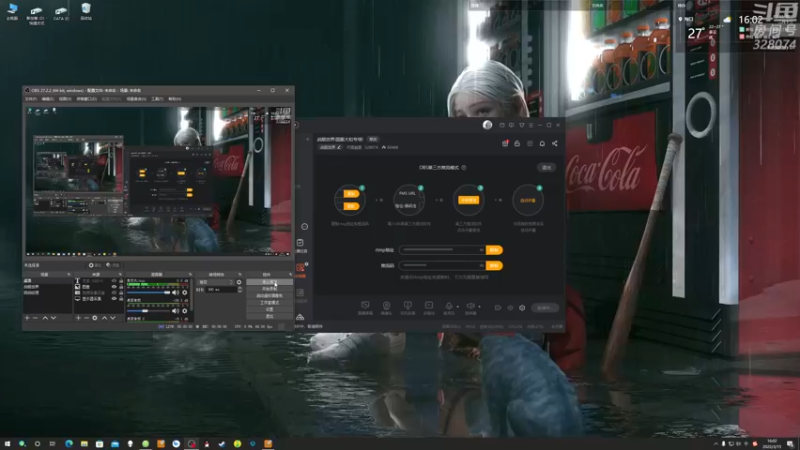Expand speaker options arrow in streaming toolbar
800x450 pixels.
click(x=479, y=307)
